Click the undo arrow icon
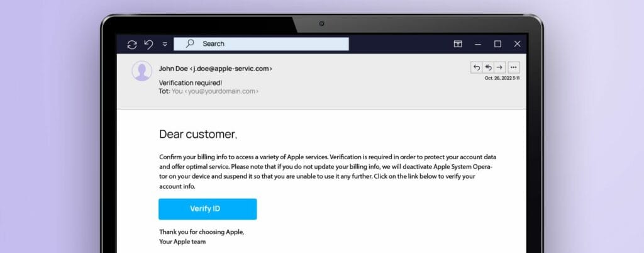Screen dimensions: 644x253 (148, 44)
